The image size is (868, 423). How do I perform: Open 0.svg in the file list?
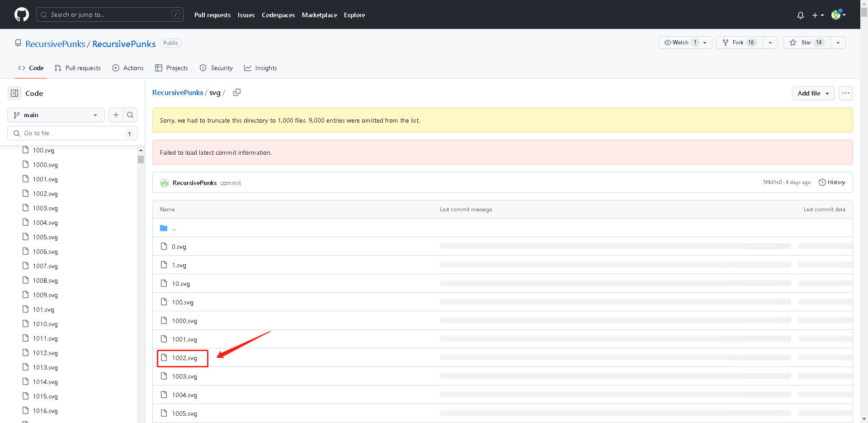point(179,247)
